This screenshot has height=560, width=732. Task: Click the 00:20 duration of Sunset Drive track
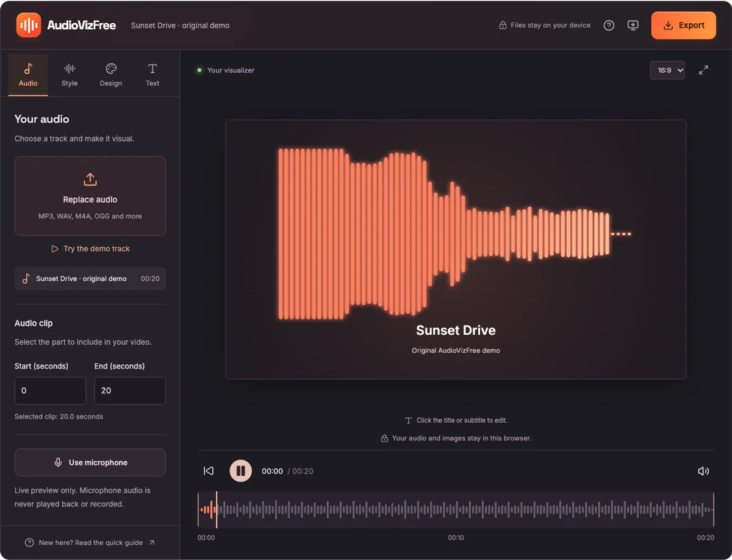point(150,279)
